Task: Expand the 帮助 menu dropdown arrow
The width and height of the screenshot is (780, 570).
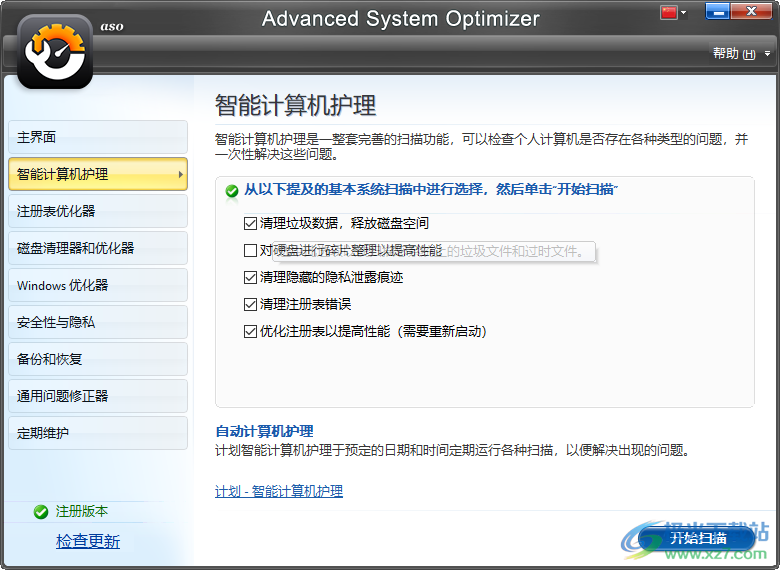Action: pos(768,53)
